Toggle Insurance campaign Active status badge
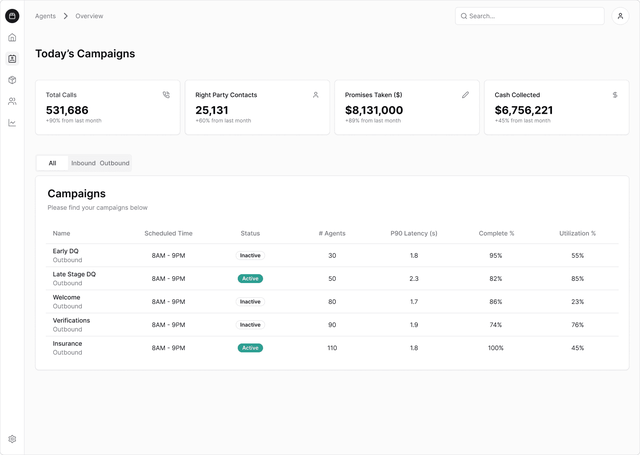This screenshot has width=640, height=455. 250,348
